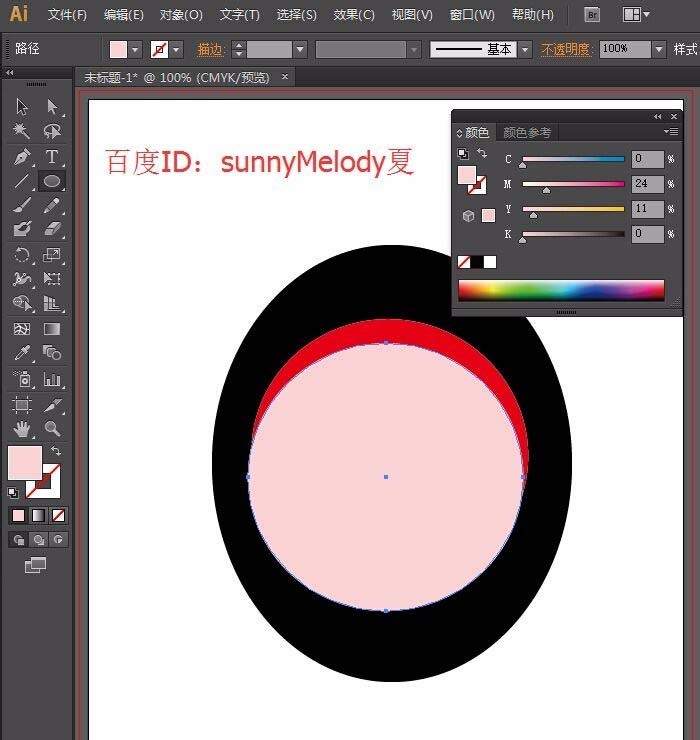Screen dimensions: 700x740
Task: Select the Lasso tool
Action: (52, 131)
